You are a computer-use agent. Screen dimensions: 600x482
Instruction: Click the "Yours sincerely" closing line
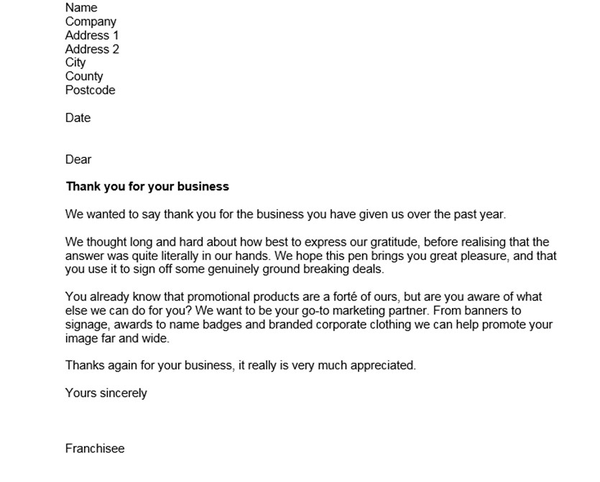106,393
